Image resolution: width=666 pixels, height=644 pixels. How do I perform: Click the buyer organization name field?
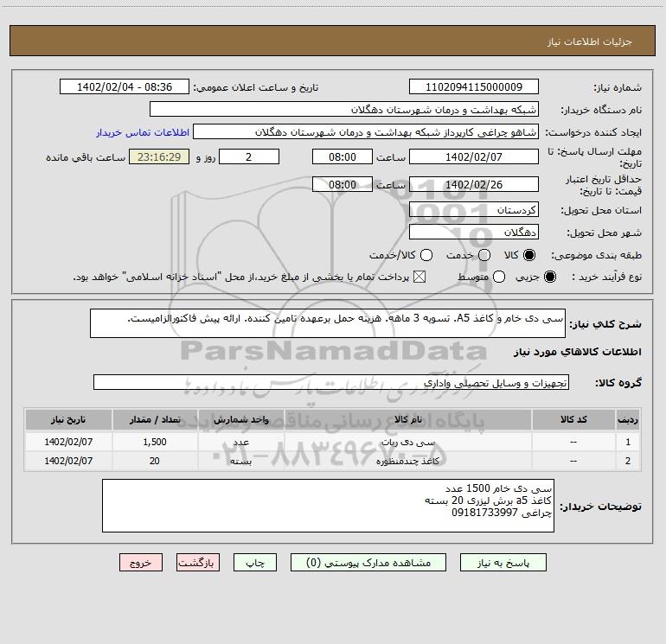344,109
